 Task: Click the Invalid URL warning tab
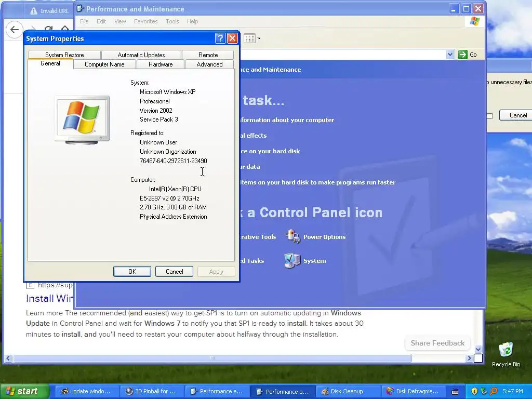click(x=49, y=11)
